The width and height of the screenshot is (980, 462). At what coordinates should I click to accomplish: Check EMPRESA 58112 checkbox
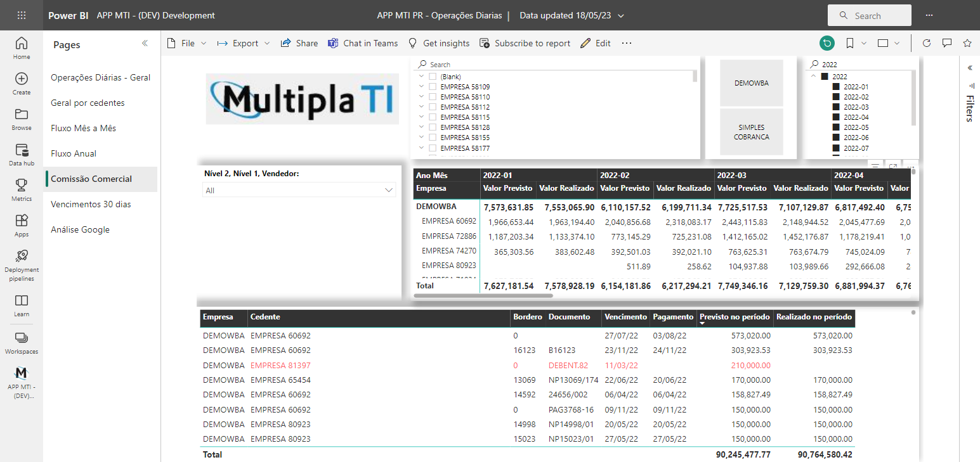(x=433, y=106)
